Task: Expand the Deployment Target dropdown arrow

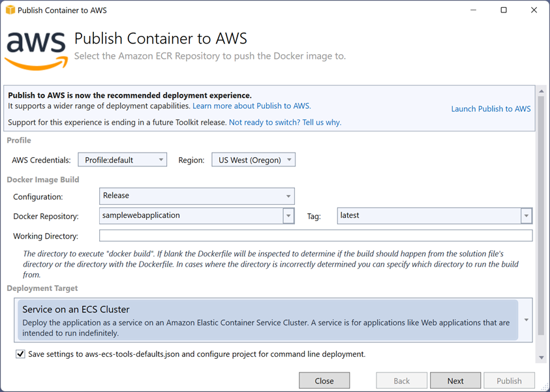Action: [526, 320]
